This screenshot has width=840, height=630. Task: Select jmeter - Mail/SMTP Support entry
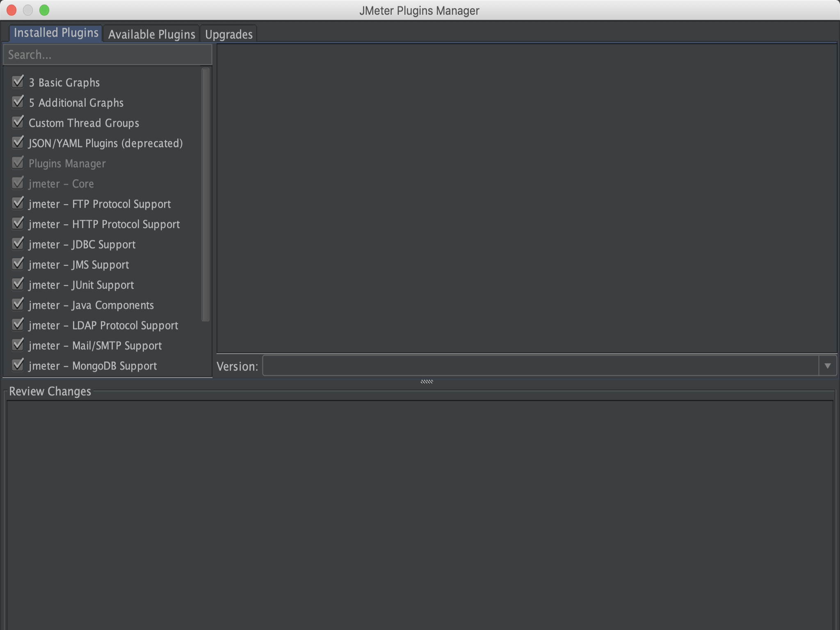(95, 346)
